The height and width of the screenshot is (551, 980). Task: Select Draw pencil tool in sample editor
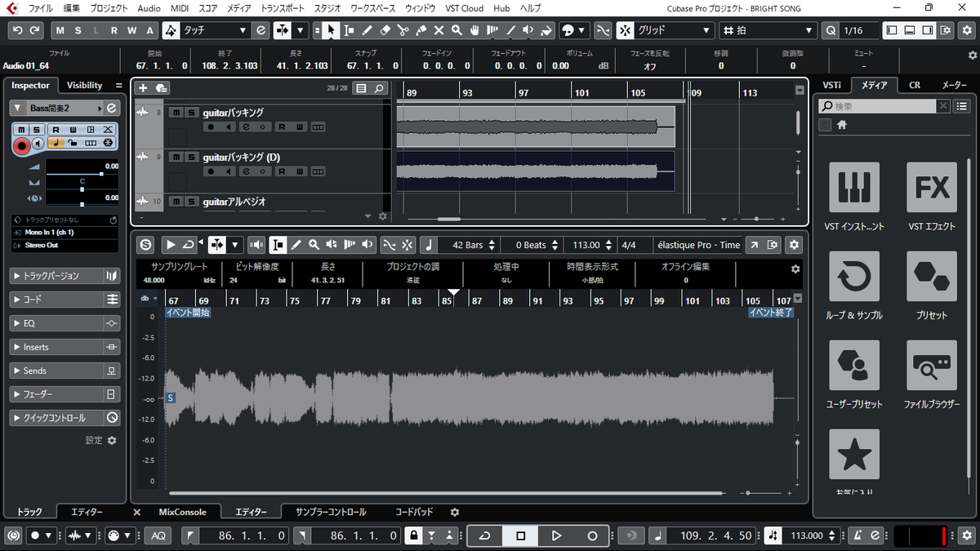tap(296, 244)
